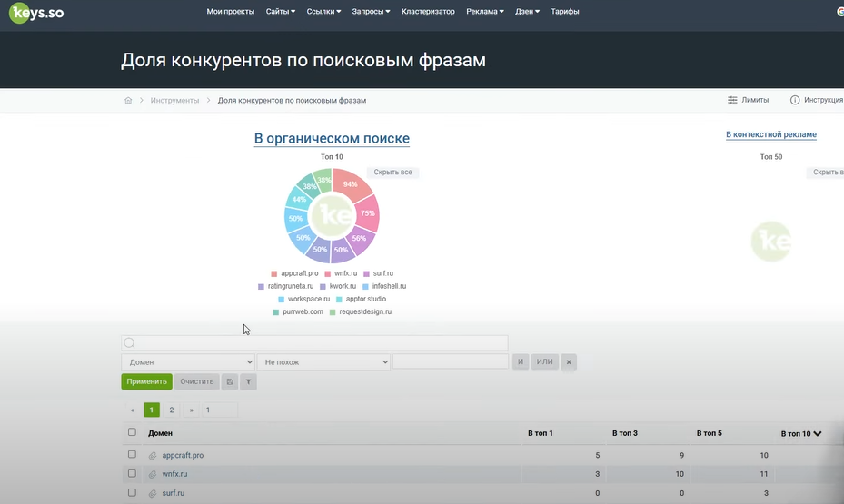Click the link icon beside appcraft.pro

[x=153, y=456]
